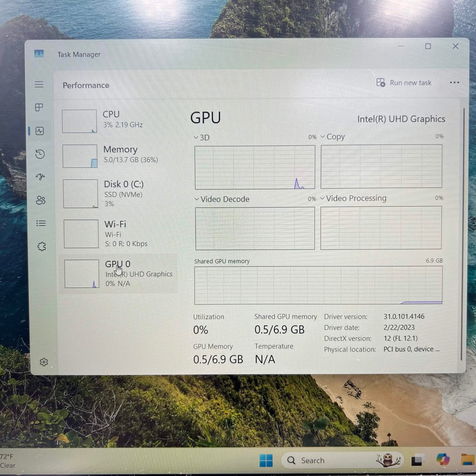Open the Startup apps page icon

pos(40,177)
